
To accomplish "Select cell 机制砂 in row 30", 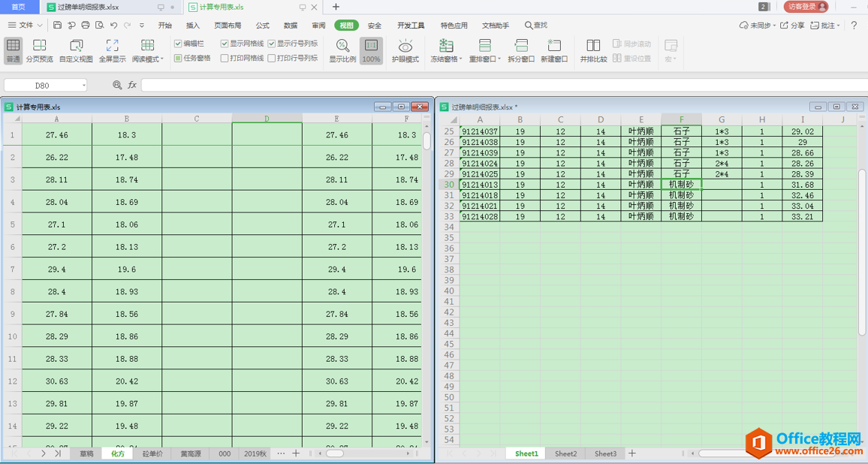I will pos(682,185).
